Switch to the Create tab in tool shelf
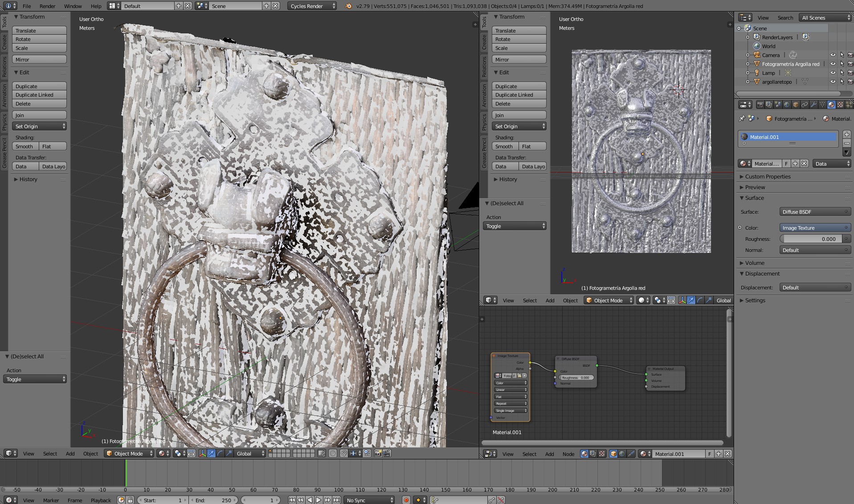 [x=4, y=42]
